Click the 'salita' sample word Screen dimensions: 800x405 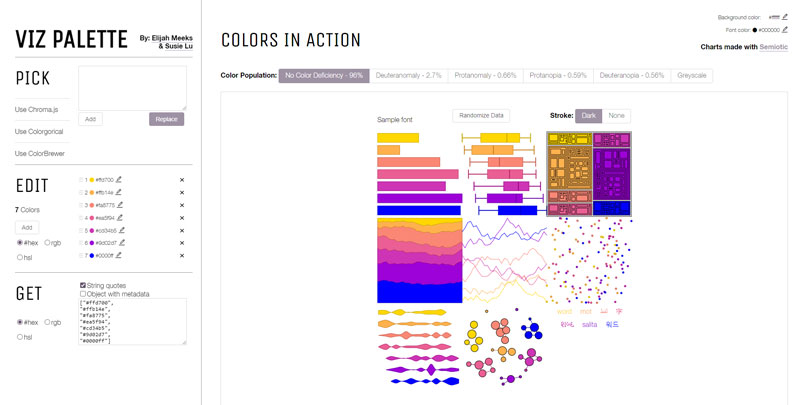point(589,324)
